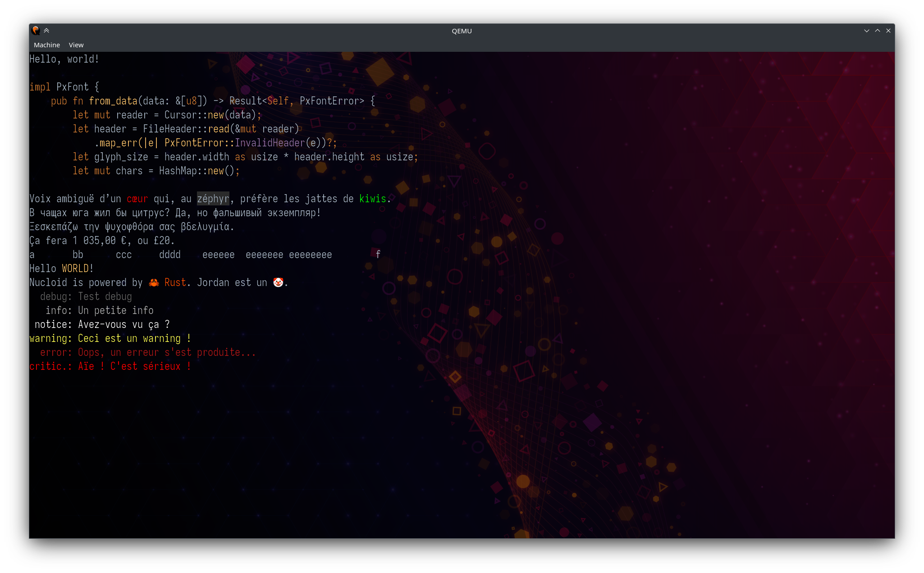
Task: Click the red word cœur
Action: coord(137,199)
